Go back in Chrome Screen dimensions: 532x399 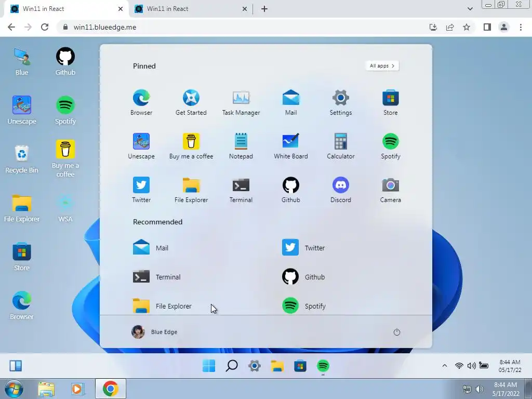click(11, 27)
